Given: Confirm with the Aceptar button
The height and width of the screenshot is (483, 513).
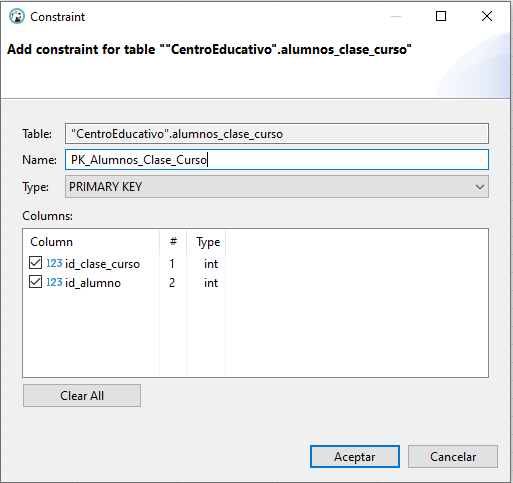Looking at the screenshot, I should point(355,457).
